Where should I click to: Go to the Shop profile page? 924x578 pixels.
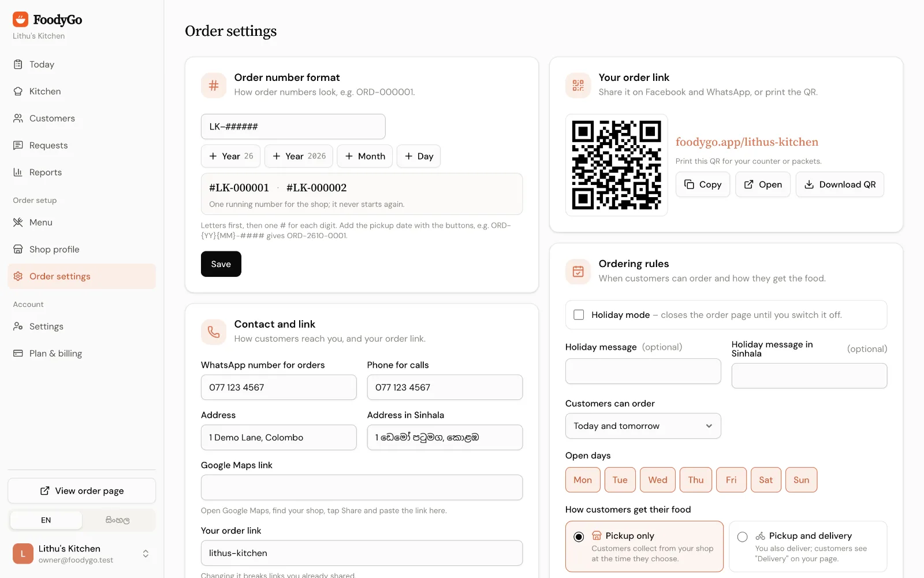[81, 249]
